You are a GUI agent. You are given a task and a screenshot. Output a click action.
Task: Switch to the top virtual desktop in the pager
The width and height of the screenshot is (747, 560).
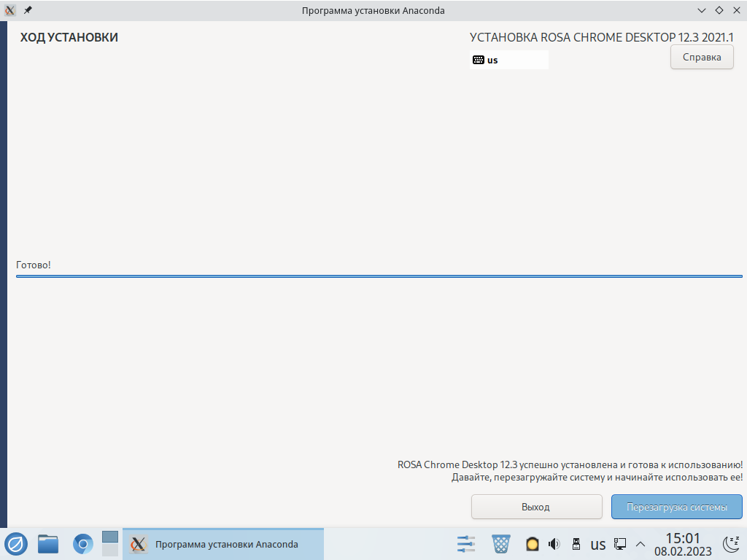pyautogui.click(x=110, y=537)
